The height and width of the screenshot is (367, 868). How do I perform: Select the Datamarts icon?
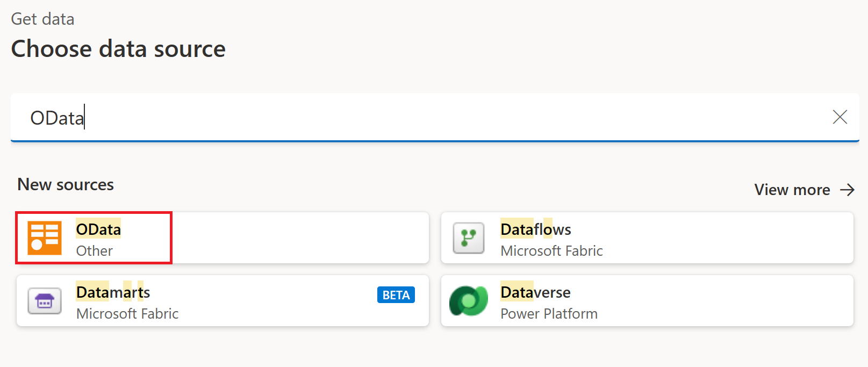point(45,301)
